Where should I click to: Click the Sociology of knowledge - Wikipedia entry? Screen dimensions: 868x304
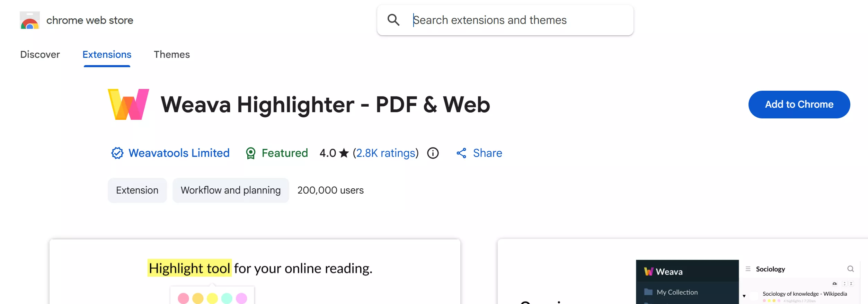(x=805, y=294)
